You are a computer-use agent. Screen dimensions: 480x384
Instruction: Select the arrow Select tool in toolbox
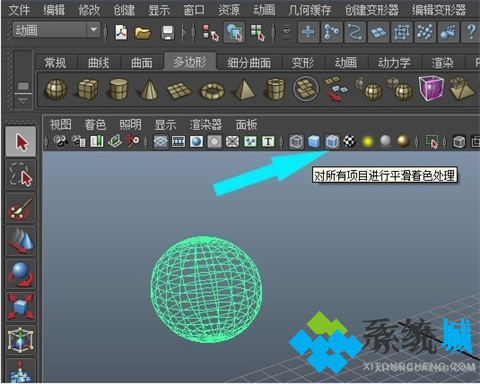point(21,142)
